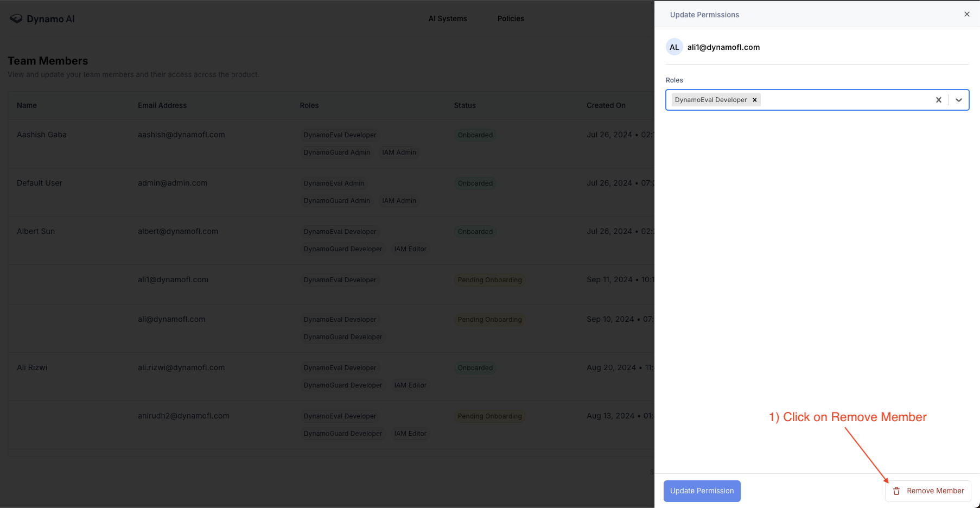Expand the Roles dropdown chevron

point(958,100)
